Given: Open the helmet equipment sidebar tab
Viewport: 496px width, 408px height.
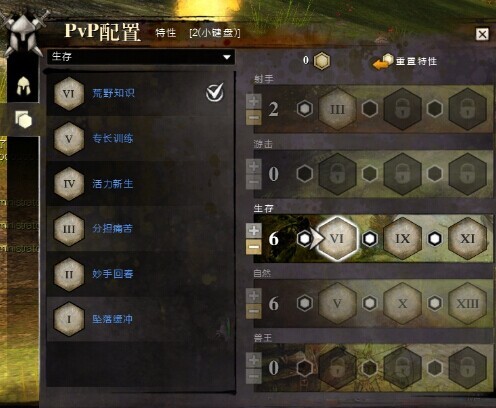Looking at the screenshot, I should (23, 85).
